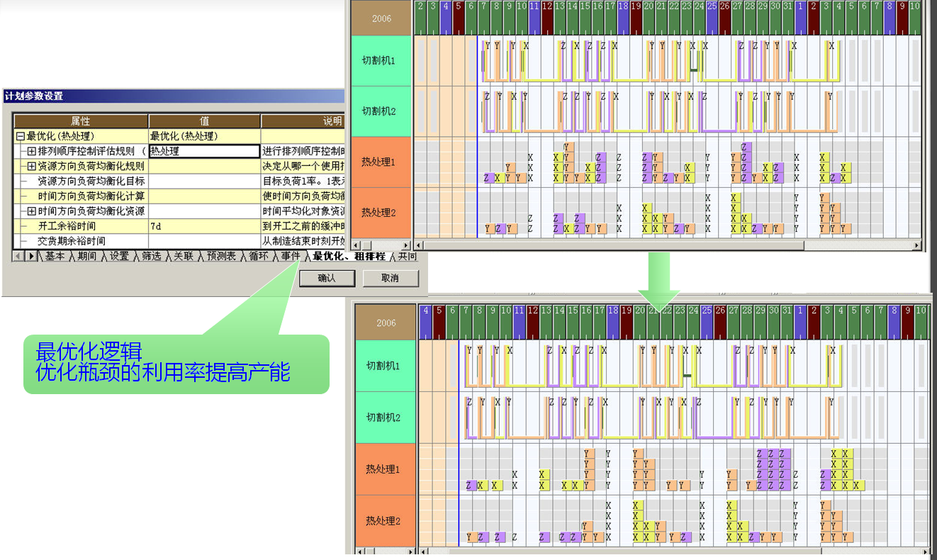Click the tab scroll-left arrow in the dialog
The height and width of the screenshot is (560, 937).
click(18, 257)
